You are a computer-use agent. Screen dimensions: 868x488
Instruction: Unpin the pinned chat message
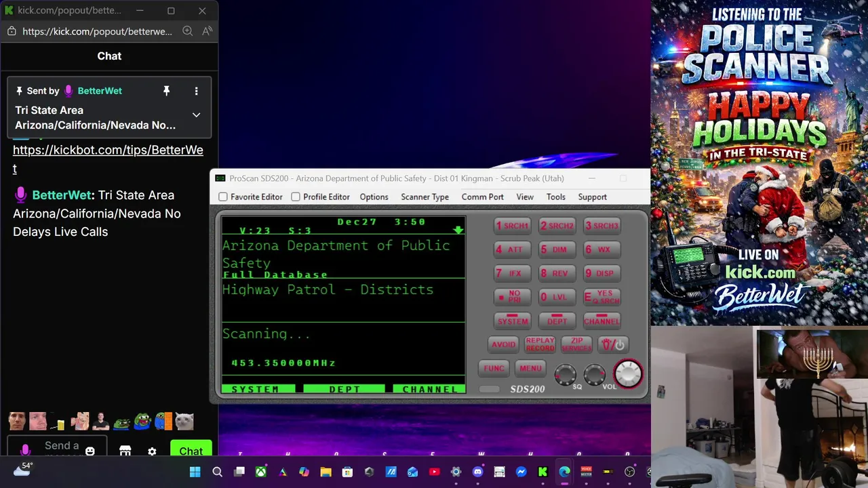(x=166, y=91)
